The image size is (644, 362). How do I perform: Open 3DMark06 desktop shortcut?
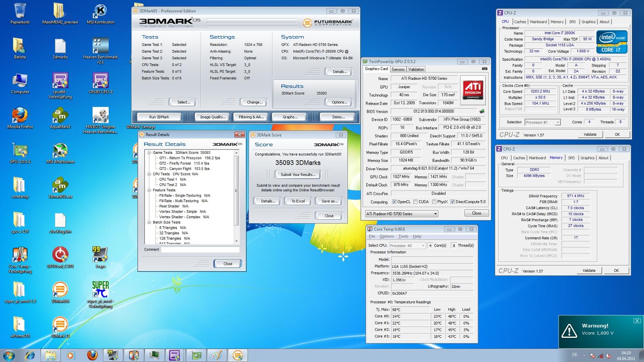60,293
